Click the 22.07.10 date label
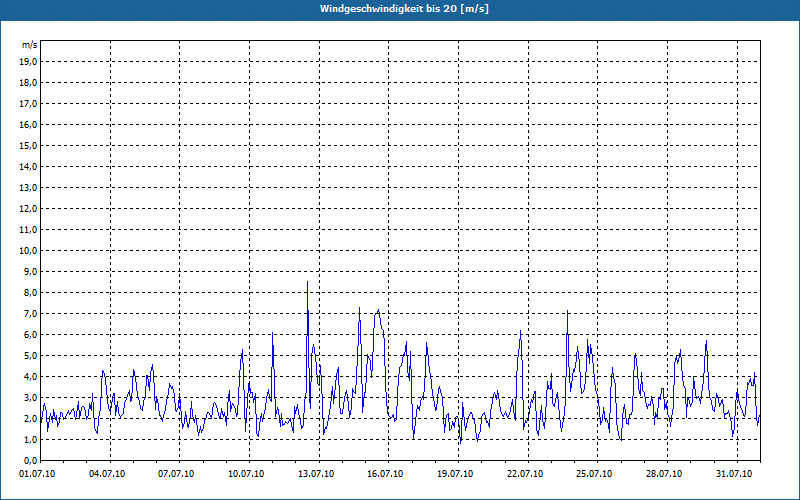The image size is (800, 500). (x=525, y=474)
